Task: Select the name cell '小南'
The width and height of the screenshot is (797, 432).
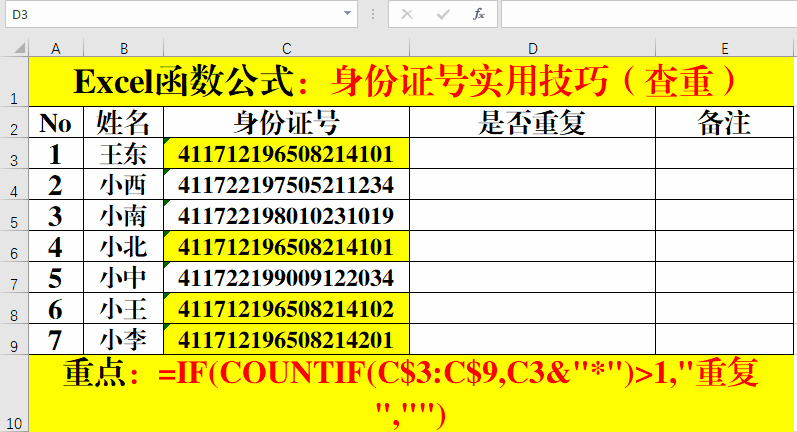Action: (124, 215)
